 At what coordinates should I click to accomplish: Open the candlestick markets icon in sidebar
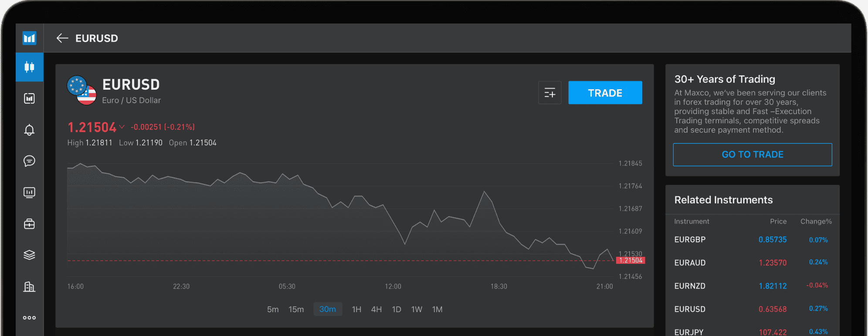click(29, 67)
